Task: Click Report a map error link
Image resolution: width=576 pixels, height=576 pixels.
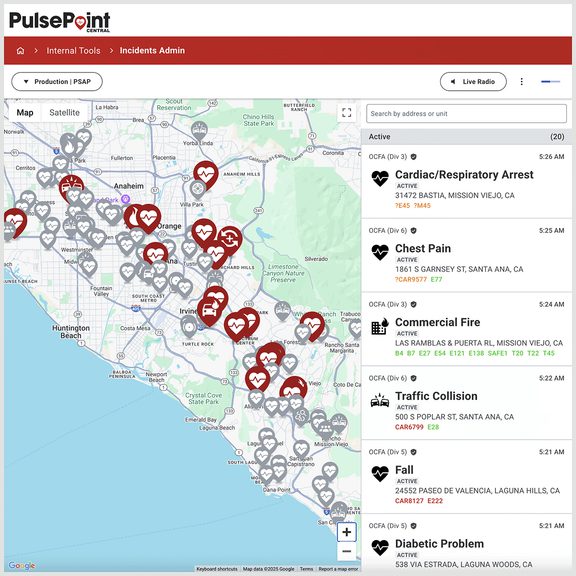Action: pos(338,569)
